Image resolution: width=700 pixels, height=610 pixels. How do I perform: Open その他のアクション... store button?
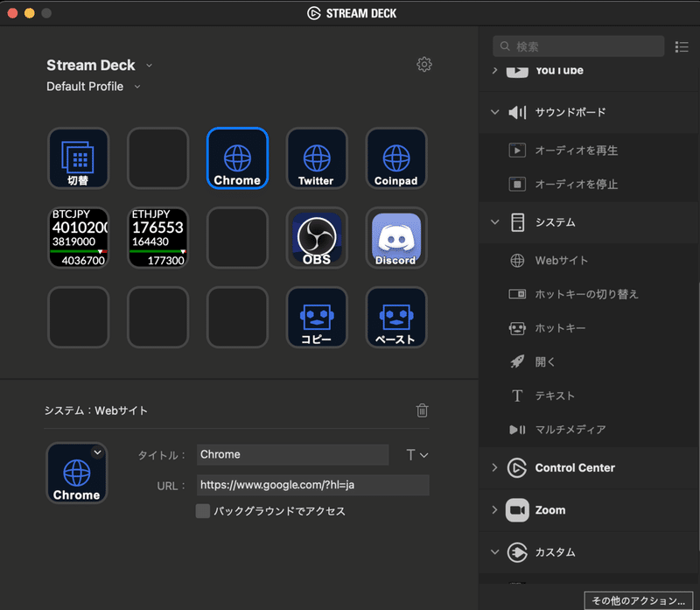pyautogui.click(x=639, y=600)
